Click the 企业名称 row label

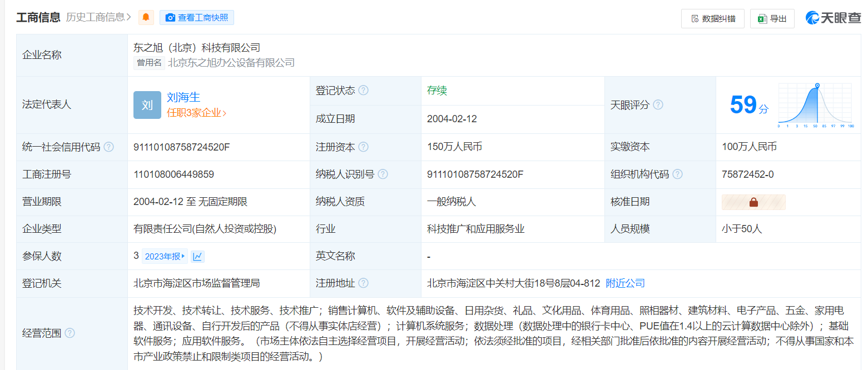tap(42, 55)
